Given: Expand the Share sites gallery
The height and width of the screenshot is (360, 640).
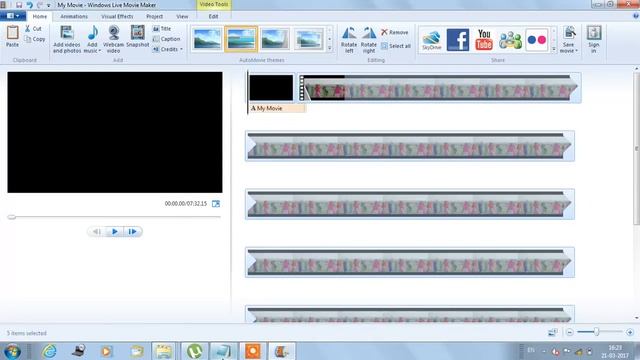Looking at the screenshot, I should 553,49.
